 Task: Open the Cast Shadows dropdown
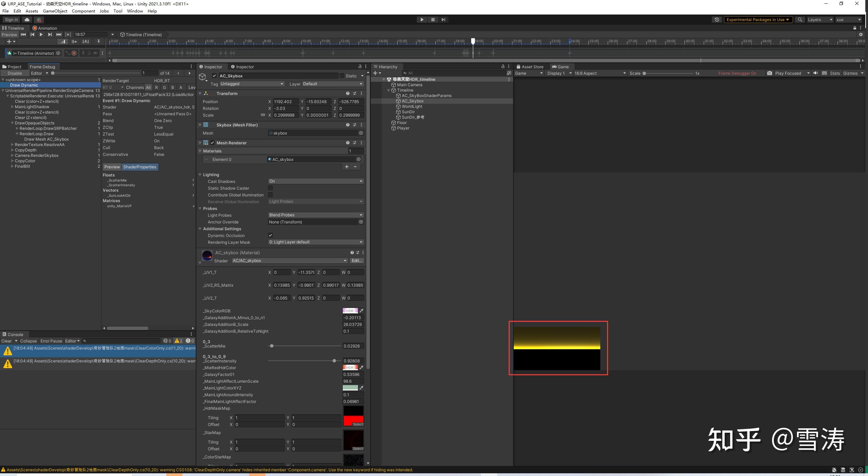[316, 181]
